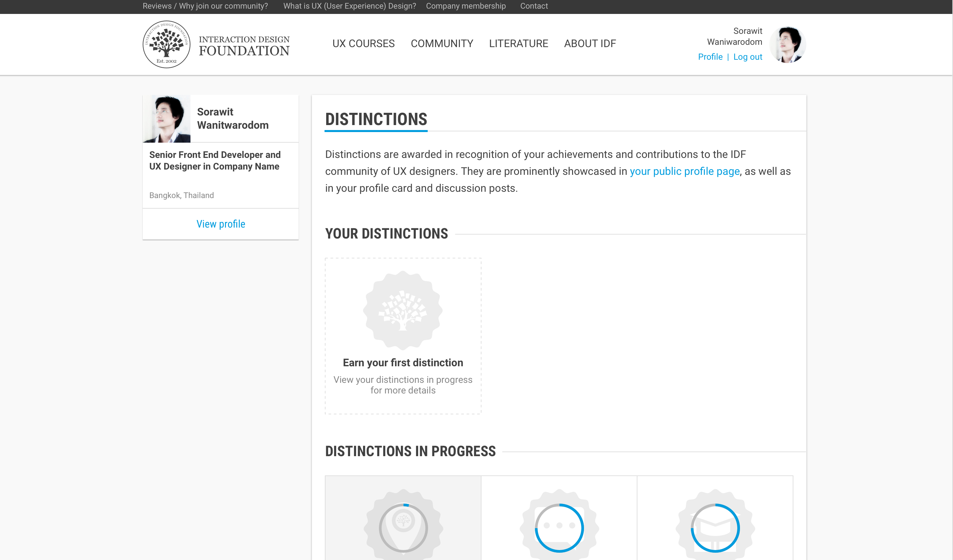Screen dimensions: 953x560
Task: Click the blue progress ring on the pin badge
Action: (x=406, y=505)
